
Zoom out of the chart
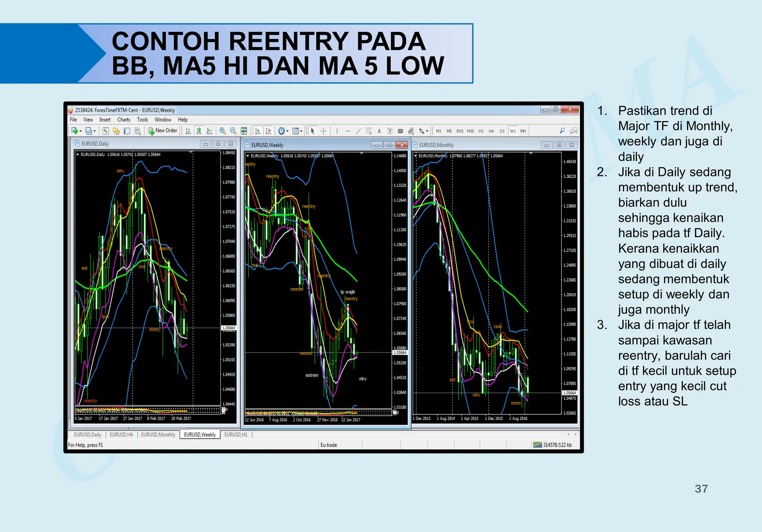[x=233, y=131]
